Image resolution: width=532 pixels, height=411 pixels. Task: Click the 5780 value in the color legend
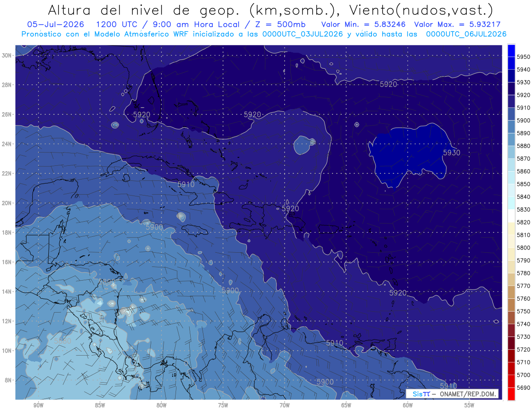(x=523, y=273)
